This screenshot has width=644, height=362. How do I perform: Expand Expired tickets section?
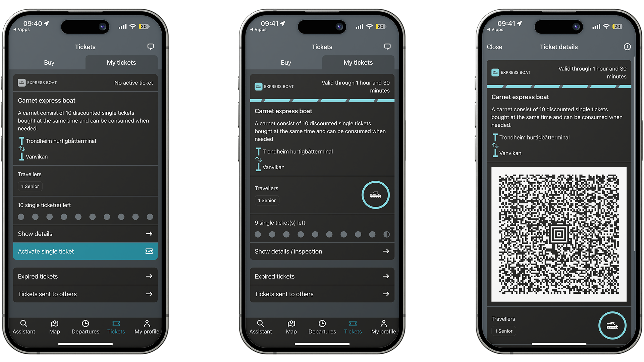[x=85, y=276]
